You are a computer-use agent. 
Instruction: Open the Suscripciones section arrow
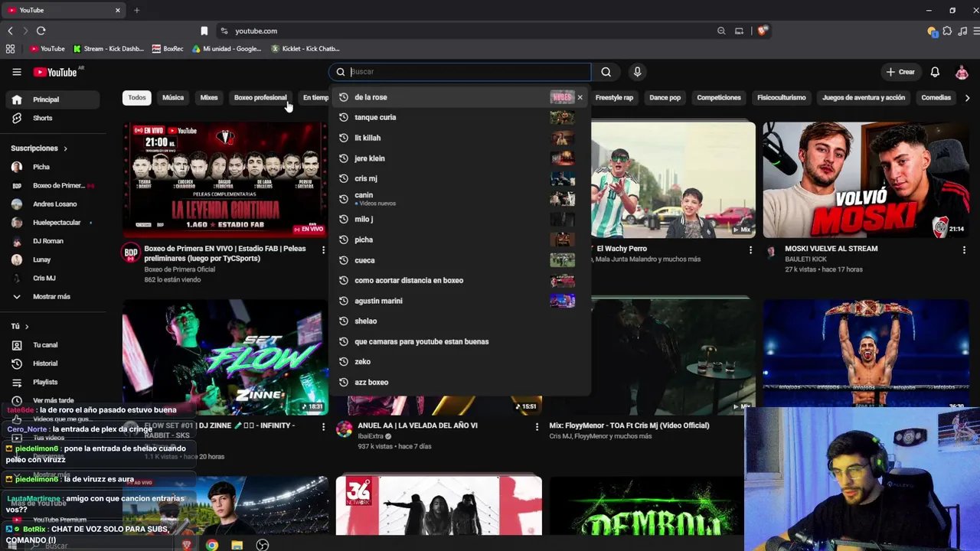[65, 148]
